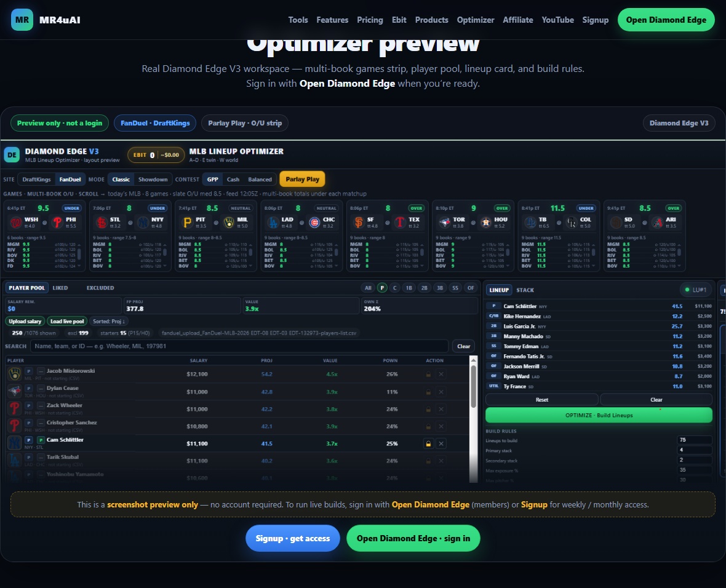The image size is (726, 588).
Task: Click the Brewers MIL logo in games strip
Action: [229, 223]
